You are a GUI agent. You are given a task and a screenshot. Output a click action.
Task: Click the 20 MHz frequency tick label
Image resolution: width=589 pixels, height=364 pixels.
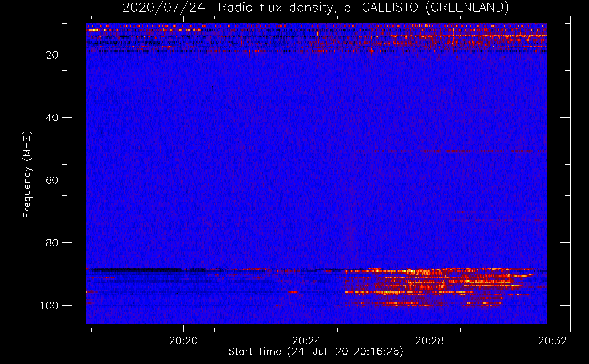[x=52, y=55]
